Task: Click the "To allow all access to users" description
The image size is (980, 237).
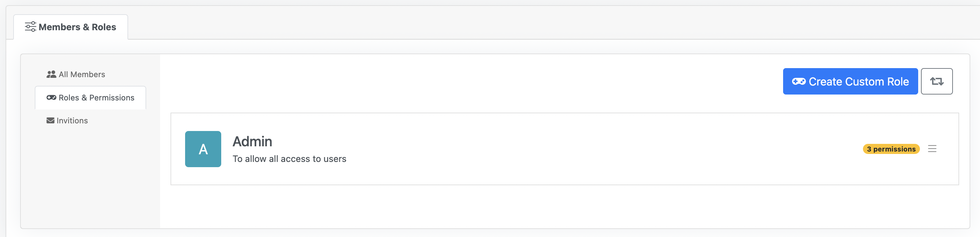Action: click(x=289, y=159)
